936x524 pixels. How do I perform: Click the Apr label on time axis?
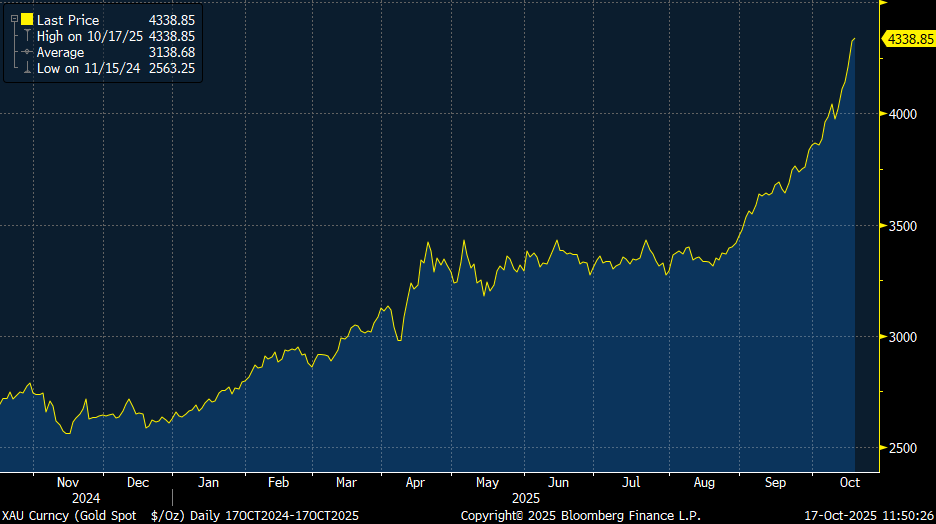(414, 482)
